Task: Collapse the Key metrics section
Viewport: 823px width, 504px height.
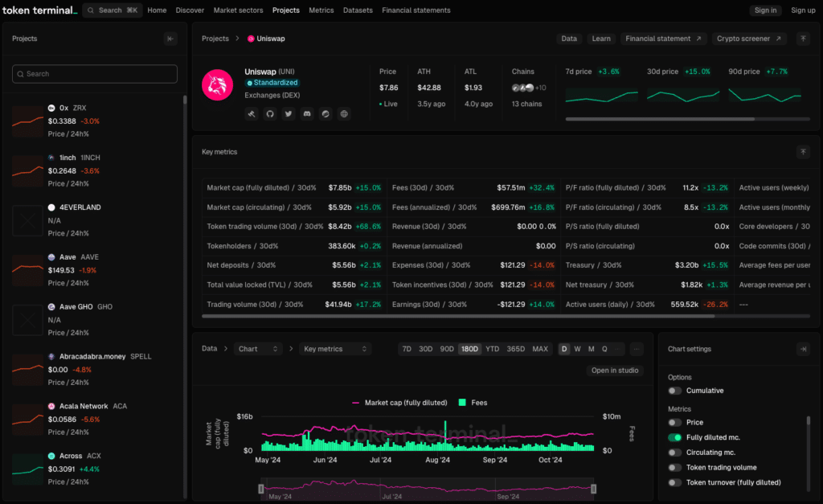Action: pyautogui.click(x=803, y=152)
